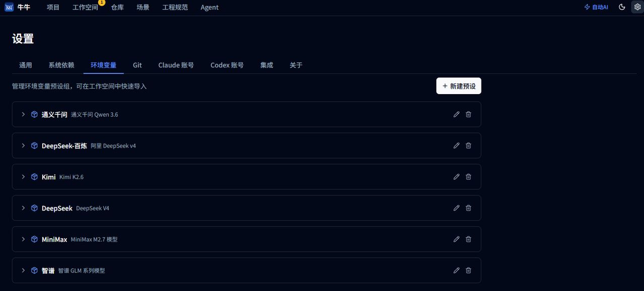
Task: Edit the Kimi preset
Action: point(456,177)
